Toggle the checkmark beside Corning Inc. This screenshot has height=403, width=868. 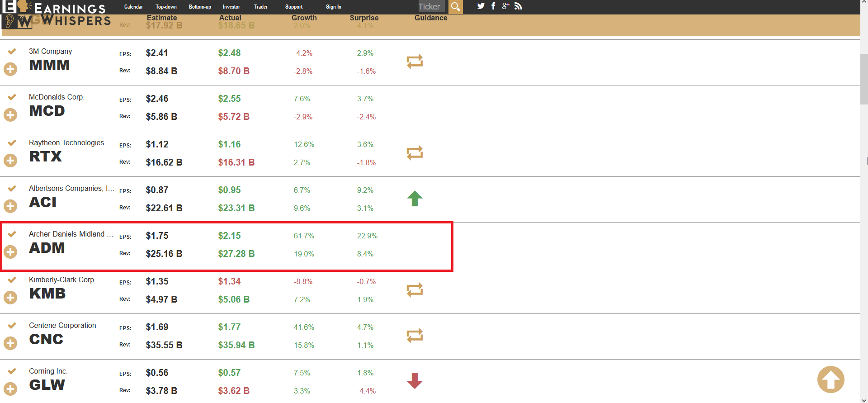[12, 371]
